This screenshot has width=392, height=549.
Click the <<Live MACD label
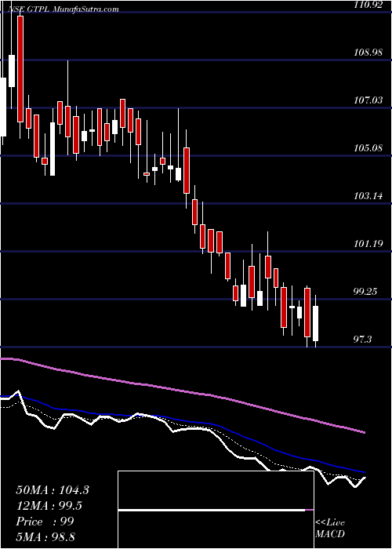(330, 528)
